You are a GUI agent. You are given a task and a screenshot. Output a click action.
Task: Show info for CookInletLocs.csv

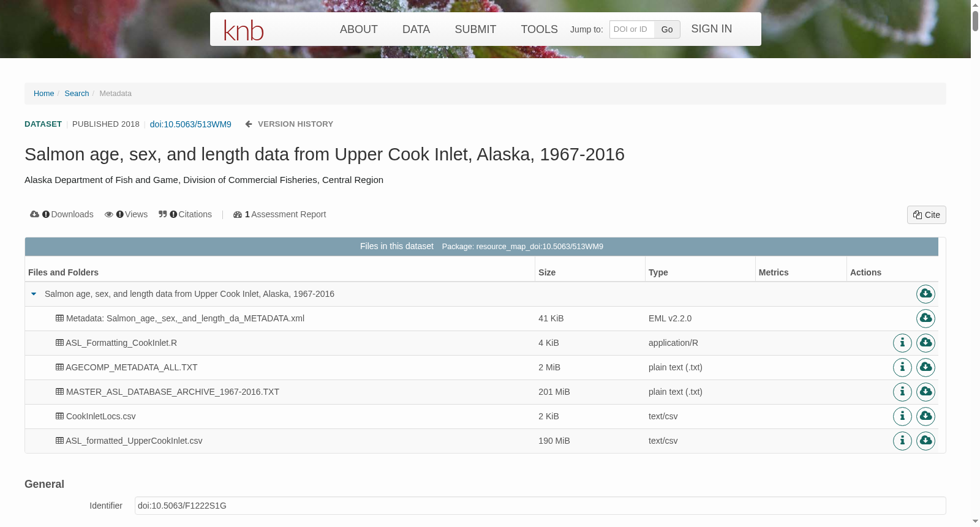pos(902,416)
